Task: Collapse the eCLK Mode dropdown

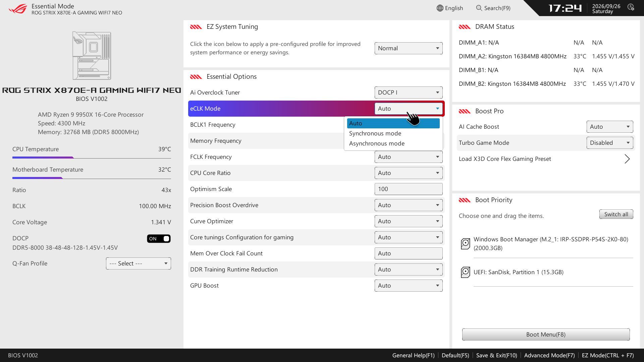Action: [x=409, y=109]
